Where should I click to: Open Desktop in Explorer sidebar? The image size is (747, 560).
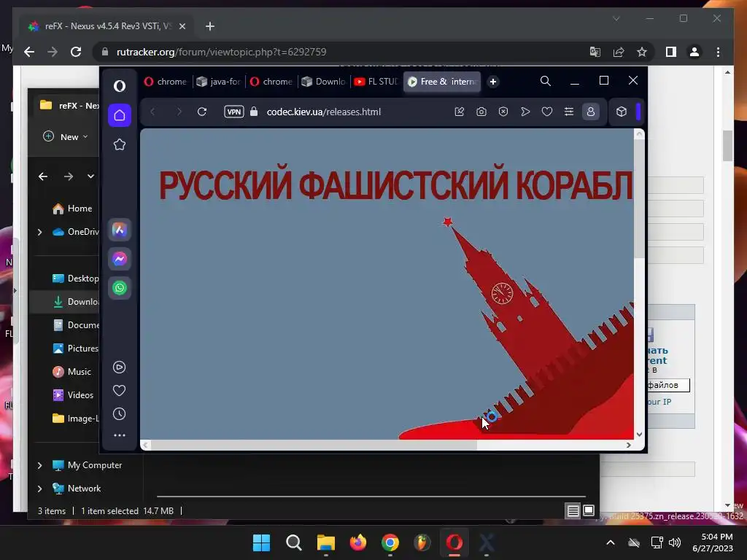pos(75,279)
